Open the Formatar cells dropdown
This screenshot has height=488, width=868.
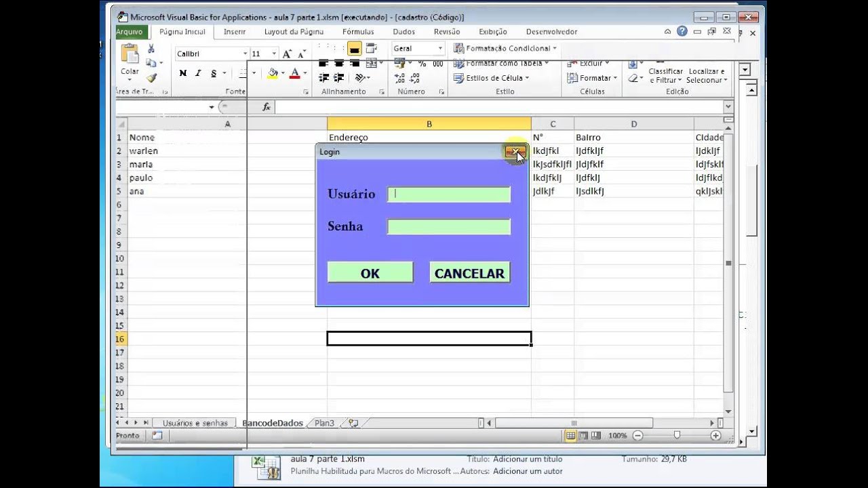(x=592, y=78)
